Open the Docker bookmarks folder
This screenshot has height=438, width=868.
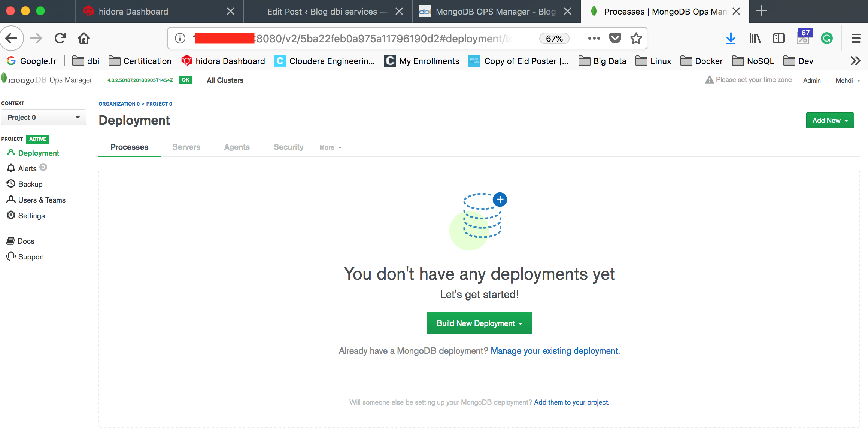pyautogui.click(x=702, y=61)
